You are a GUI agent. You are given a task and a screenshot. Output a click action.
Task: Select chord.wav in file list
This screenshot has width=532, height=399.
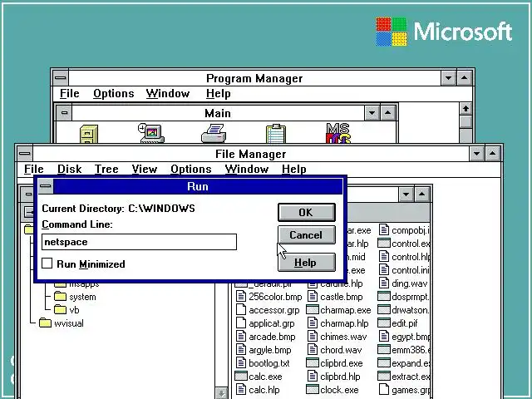coord(341,349)
